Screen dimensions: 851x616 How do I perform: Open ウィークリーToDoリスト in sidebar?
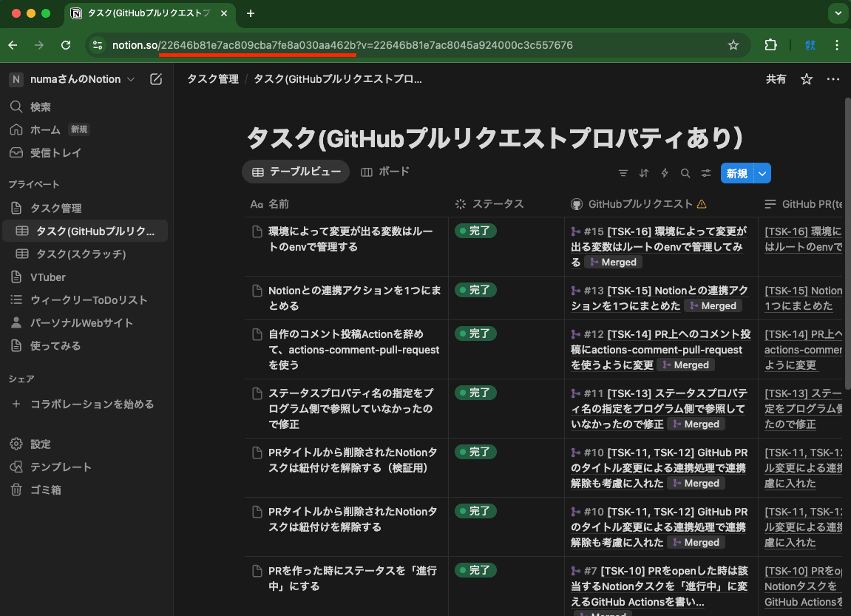click(89, 300)
